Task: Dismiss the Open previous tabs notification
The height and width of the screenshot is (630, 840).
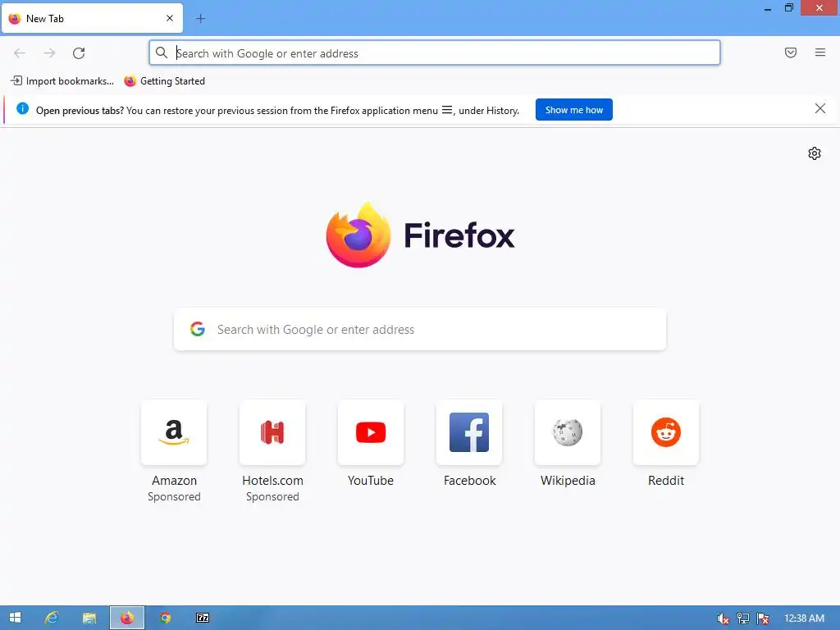Action: (x=820, y=109)
